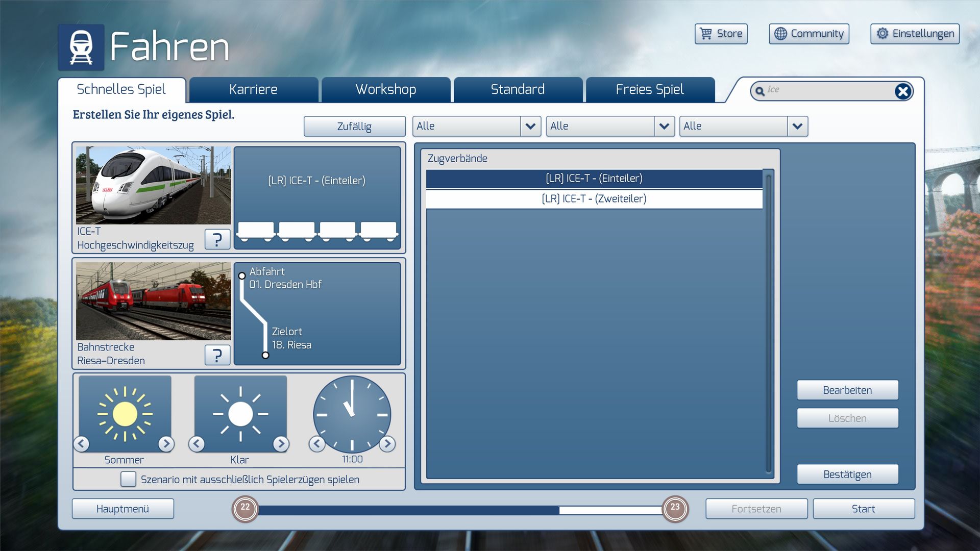Select previous weather with left arrow

point(197,444)
